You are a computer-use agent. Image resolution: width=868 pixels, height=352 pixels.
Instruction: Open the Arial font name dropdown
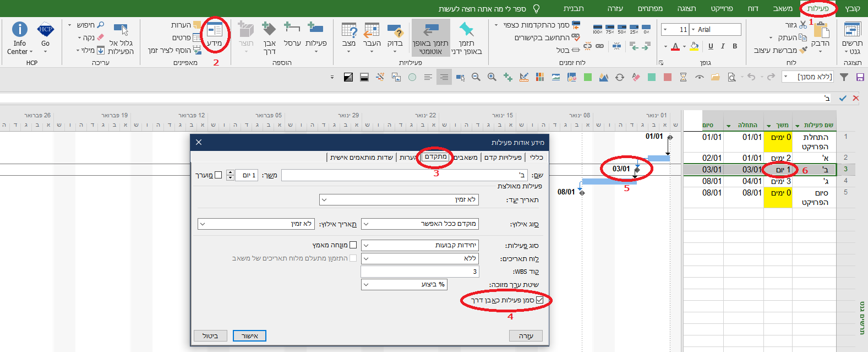click(x=693, y=30)
